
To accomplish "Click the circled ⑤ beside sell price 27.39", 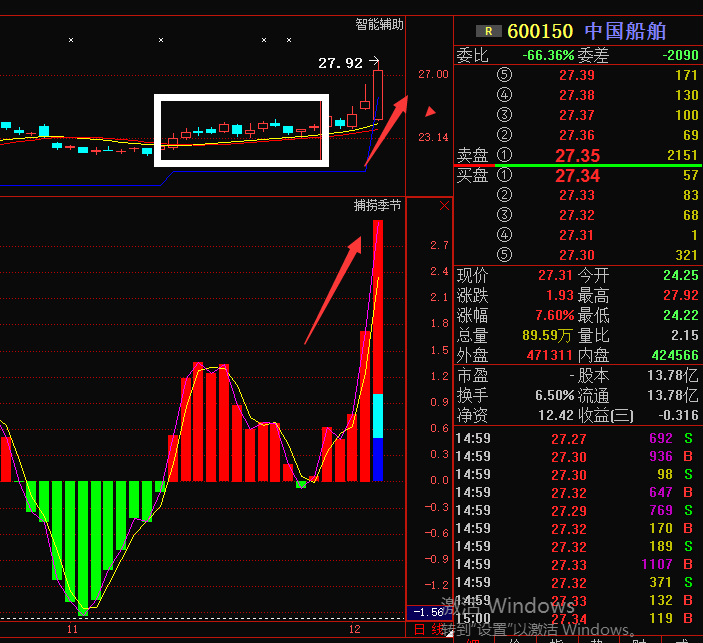I will tap(504, 76).
